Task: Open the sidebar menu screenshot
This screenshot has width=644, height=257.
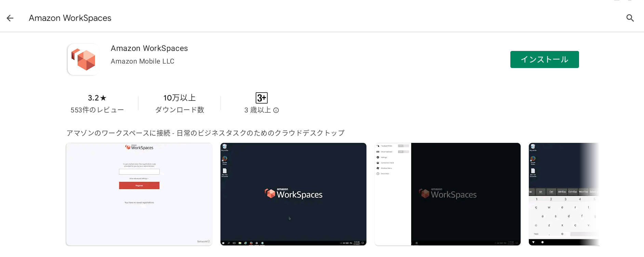Action: 447,194
